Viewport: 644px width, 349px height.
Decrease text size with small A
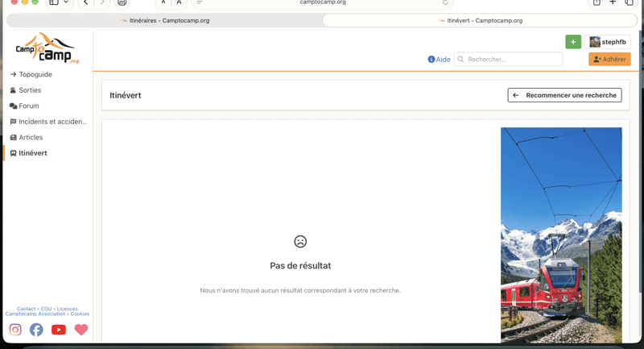(x=163, y=2)
